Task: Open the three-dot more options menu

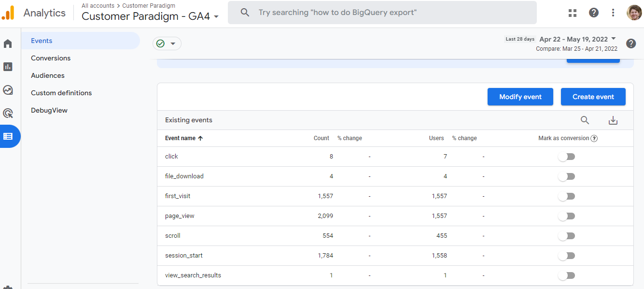Action: point(613,13)
